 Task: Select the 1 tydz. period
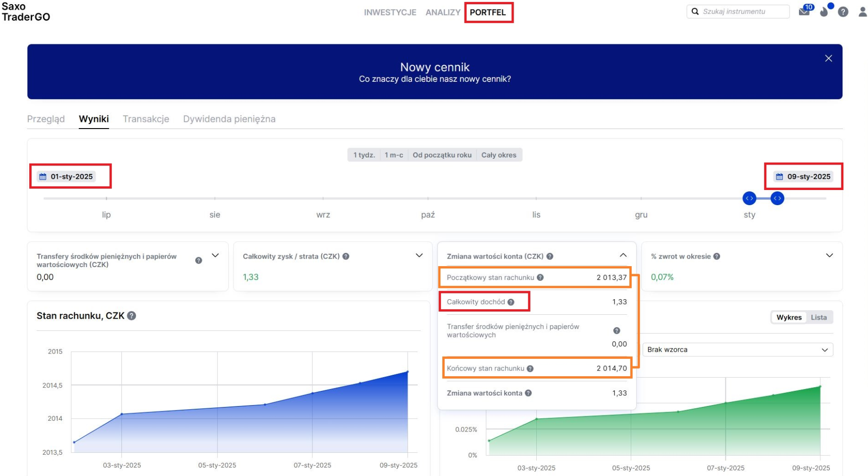click(364, 155)
